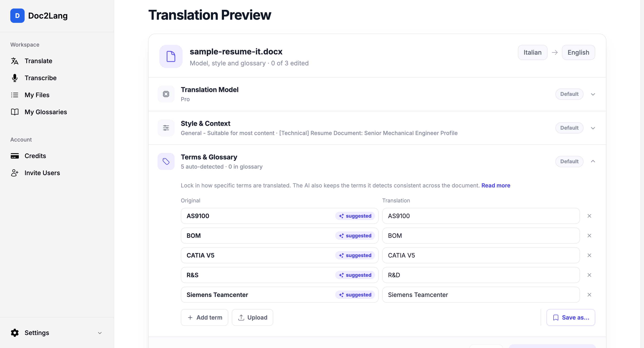Viewport: 644px width, 348px height.
Task: Click the Add term button
Action: [x=204, y=317]
